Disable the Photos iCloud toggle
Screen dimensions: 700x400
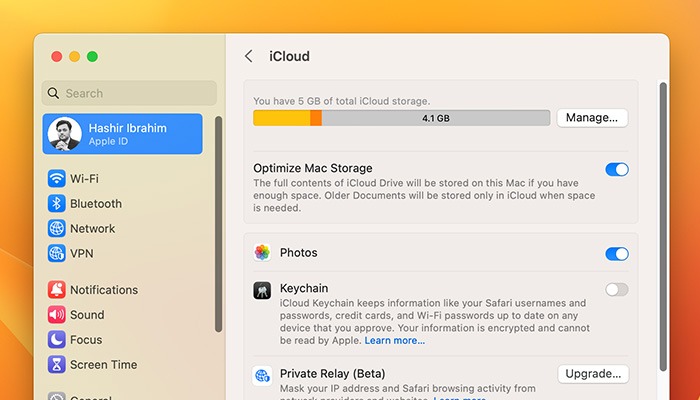coord(617,254)
